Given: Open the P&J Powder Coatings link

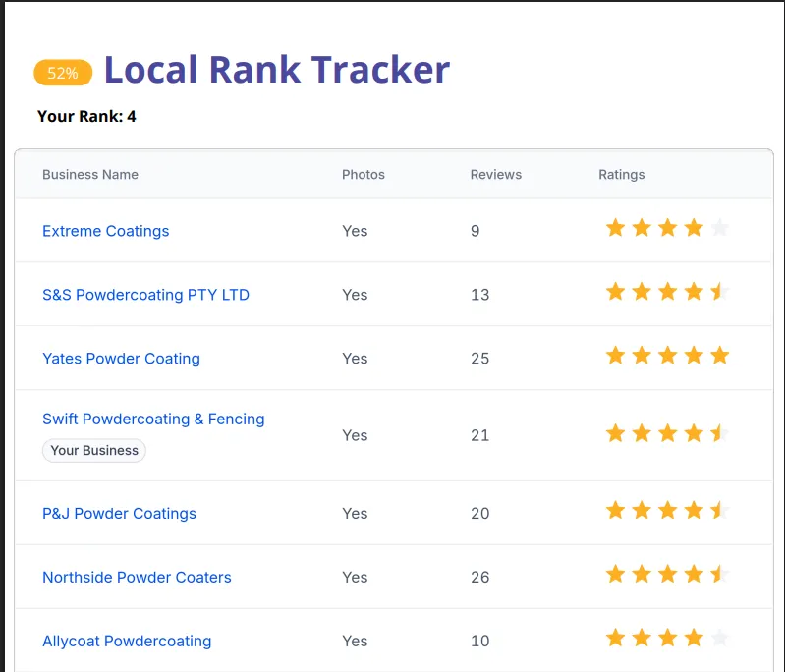Looking at the screenshot, I should (x=119, y=513).
